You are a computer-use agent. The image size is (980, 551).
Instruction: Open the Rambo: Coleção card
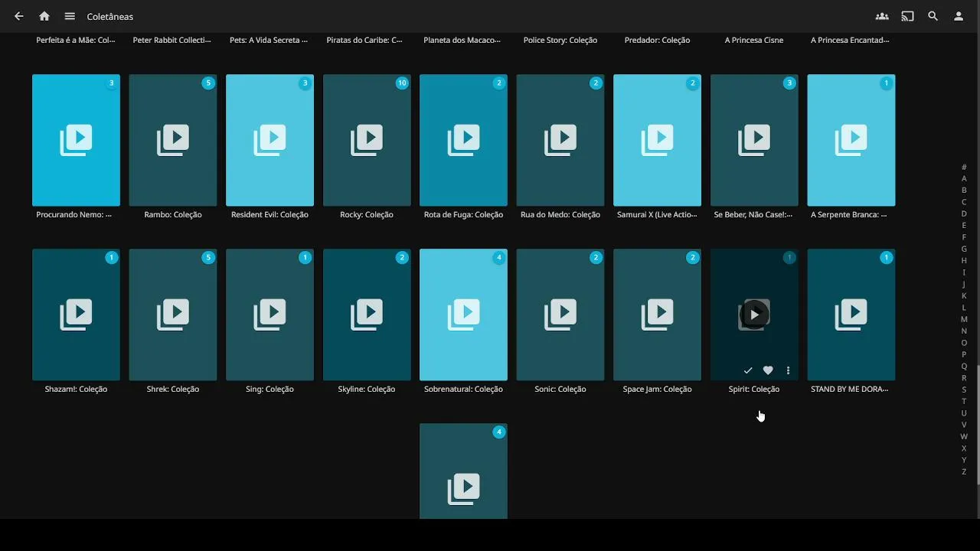point(173,140)
